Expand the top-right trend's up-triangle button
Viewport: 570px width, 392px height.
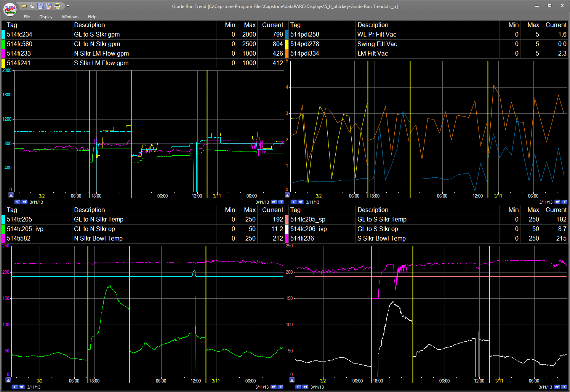click(287, 195)
